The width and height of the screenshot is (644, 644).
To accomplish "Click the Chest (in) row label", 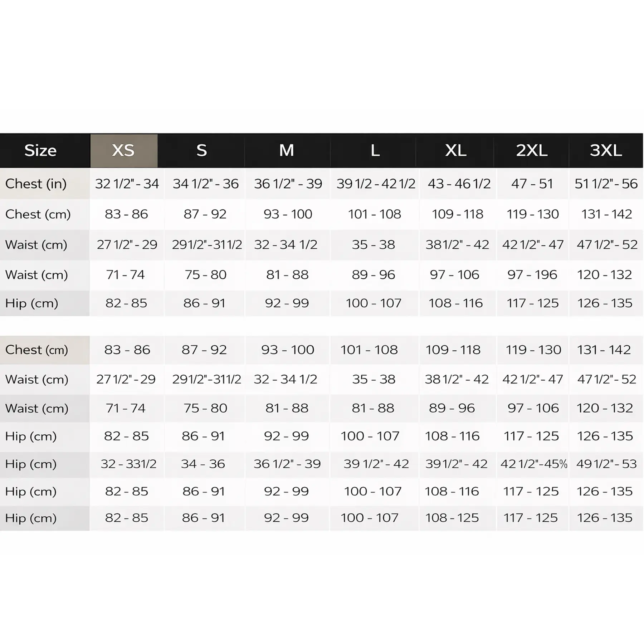I will coord(36,184).
